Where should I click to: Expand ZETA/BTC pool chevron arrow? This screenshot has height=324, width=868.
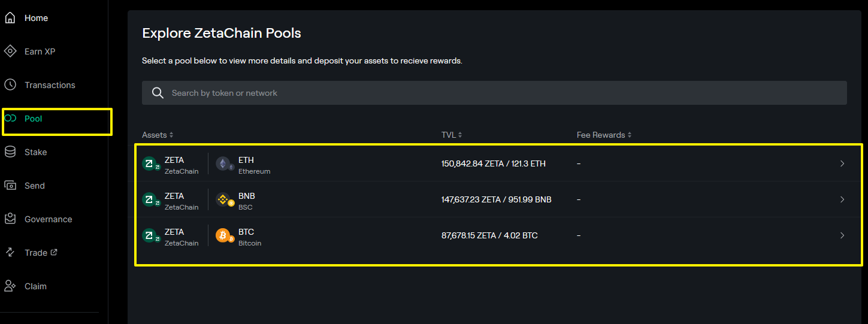842,235
